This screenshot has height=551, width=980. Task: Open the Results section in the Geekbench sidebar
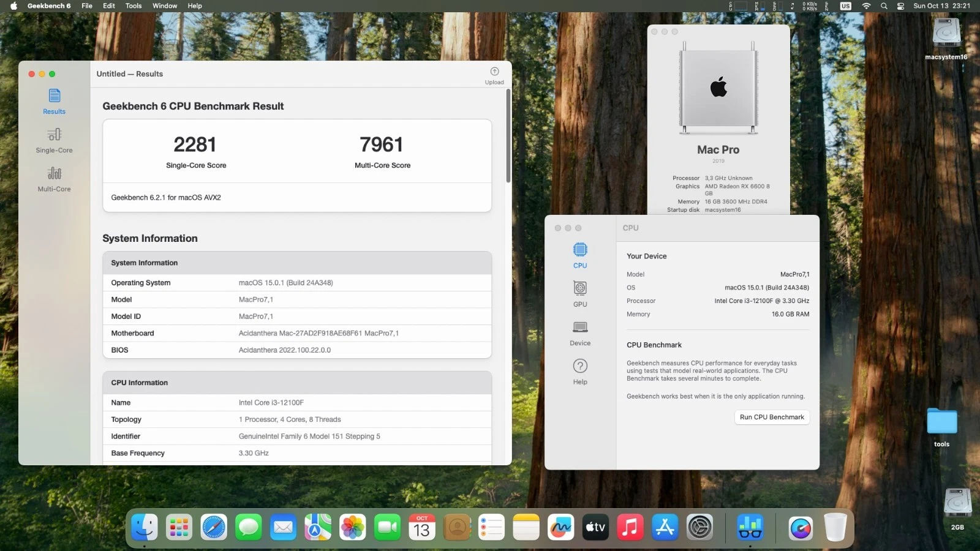coord(54,102)
